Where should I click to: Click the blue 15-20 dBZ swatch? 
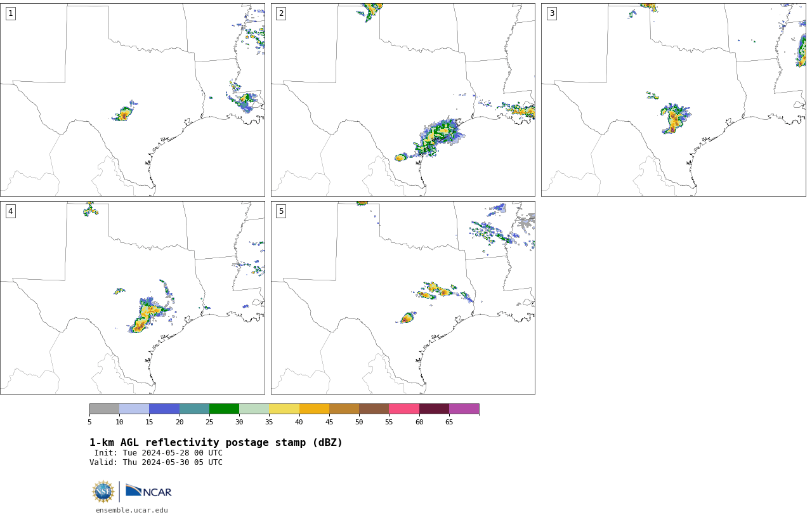(x=164, y=409)
